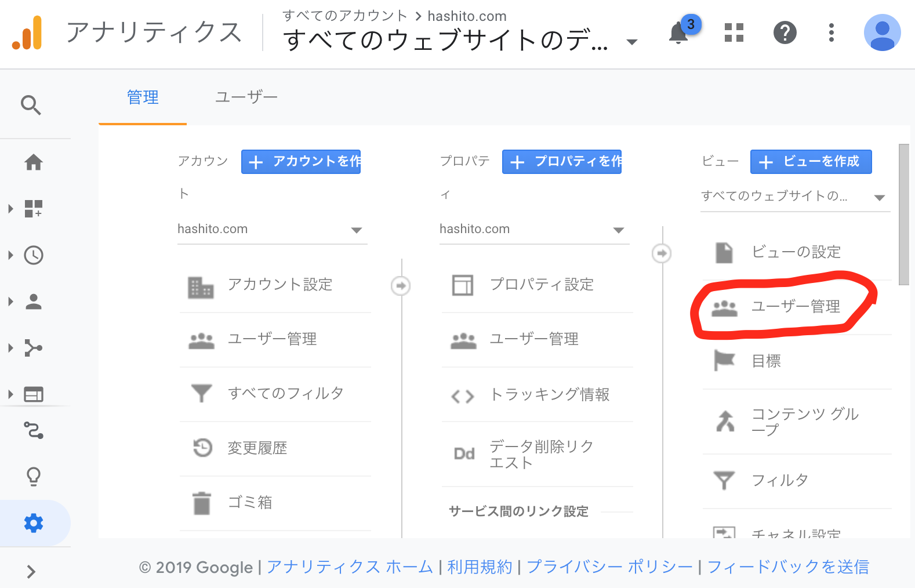915x588 pixels.
Task: Open the view selector dropdown
Action: tap(794, 197)
